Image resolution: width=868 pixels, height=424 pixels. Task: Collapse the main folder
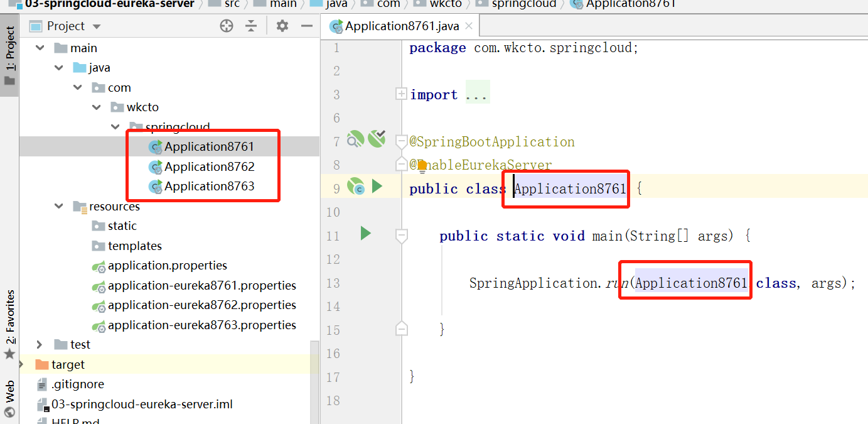pyautogui.click(x=40, y=48)
